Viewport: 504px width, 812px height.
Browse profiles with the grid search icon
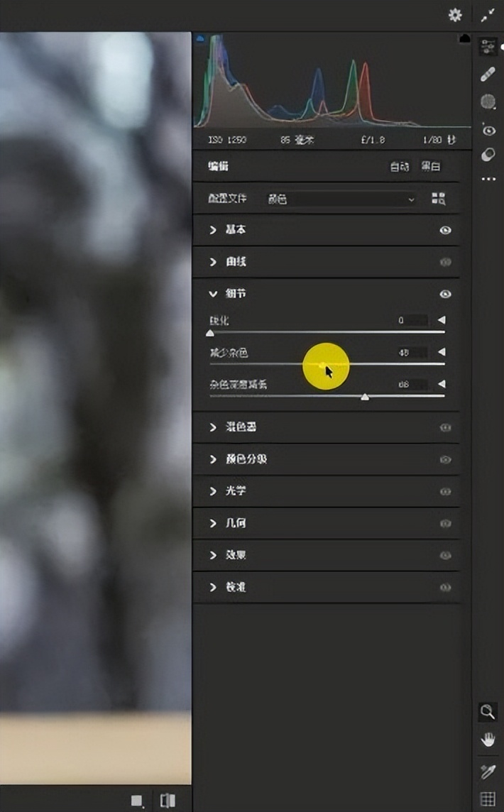438,198
